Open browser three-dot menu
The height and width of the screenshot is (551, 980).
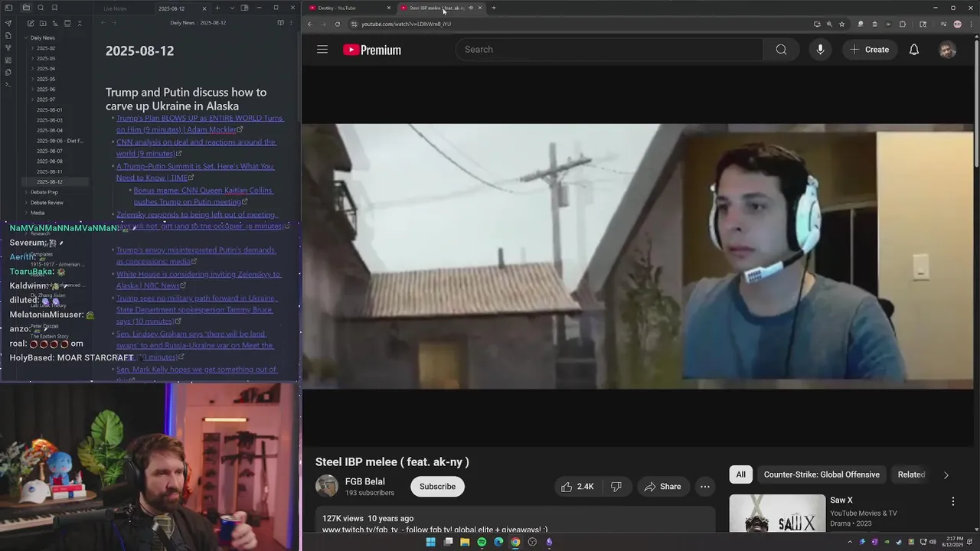(971, 24)
